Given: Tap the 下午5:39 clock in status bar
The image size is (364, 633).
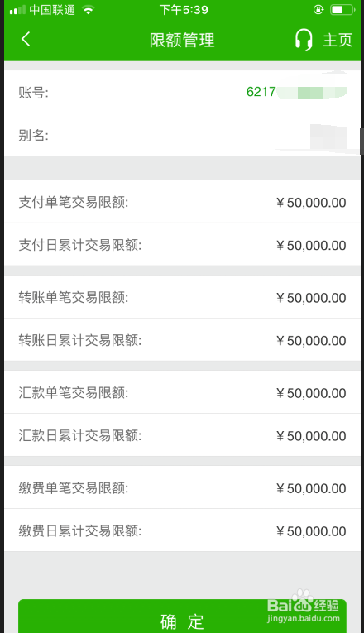Looking at the screenshot, I should coord(184,10).
